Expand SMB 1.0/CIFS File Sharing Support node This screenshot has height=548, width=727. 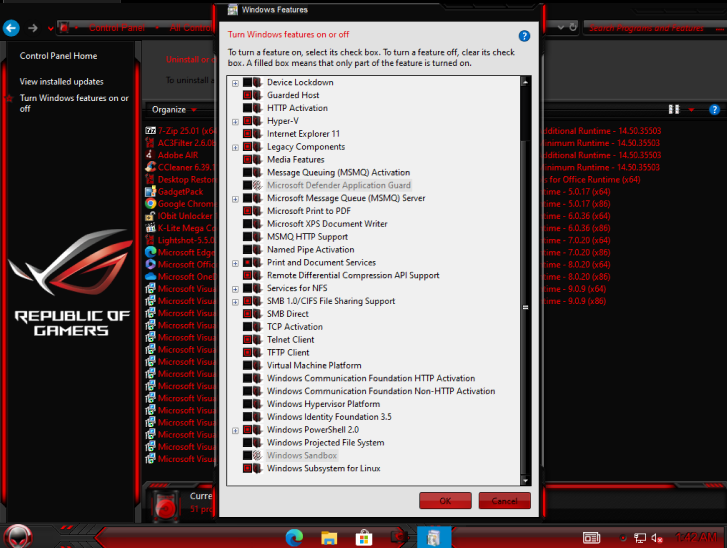tap(235, 302)
